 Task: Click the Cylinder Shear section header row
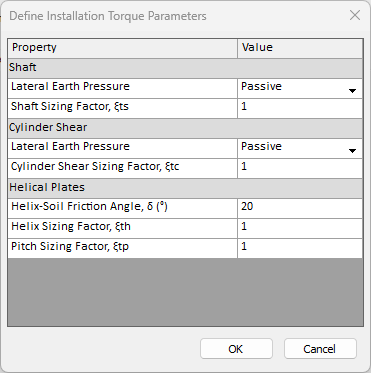(185, 128)
